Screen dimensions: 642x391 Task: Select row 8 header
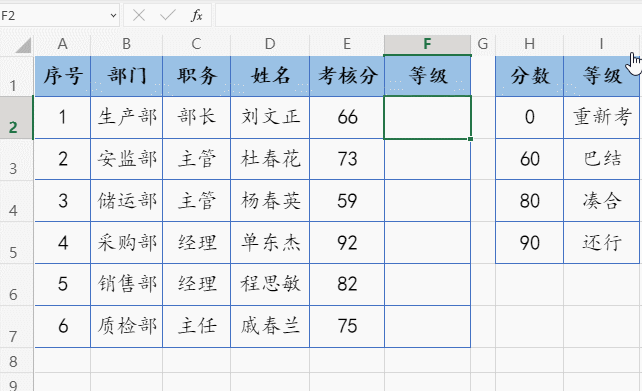point(16,361)
